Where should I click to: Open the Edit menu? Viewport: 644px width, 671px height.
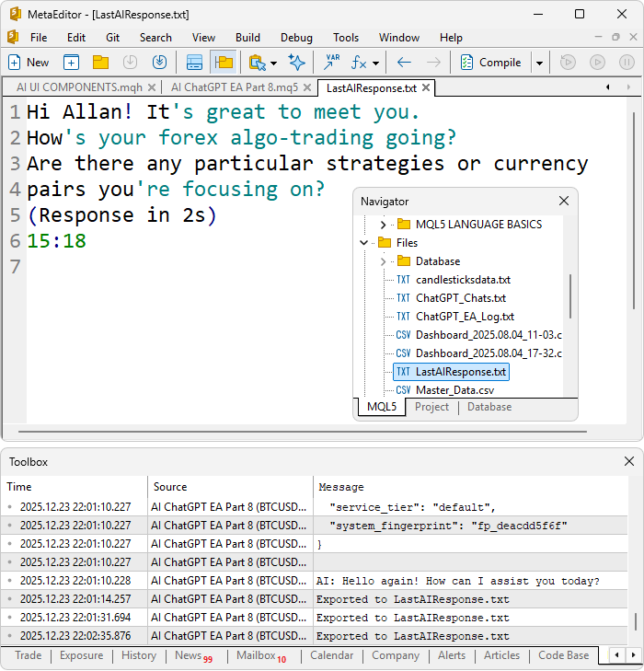76,38
